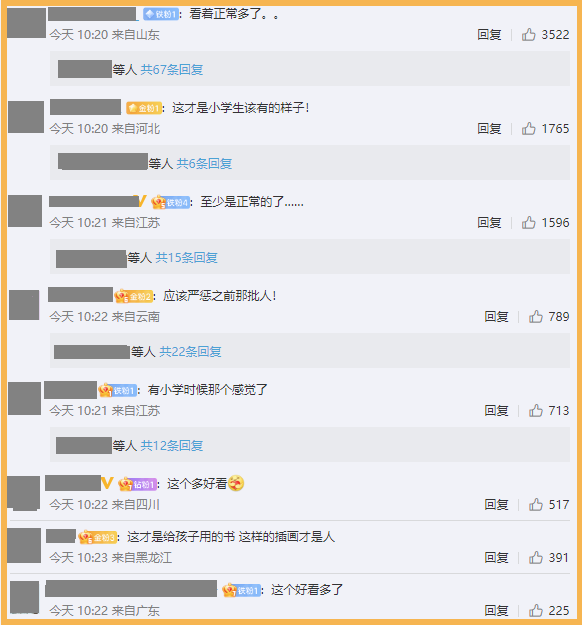The image size is (582, 625).
Task: Like the Jiangsu comment with 1596 likes
Action: click(x=529, y=222)
